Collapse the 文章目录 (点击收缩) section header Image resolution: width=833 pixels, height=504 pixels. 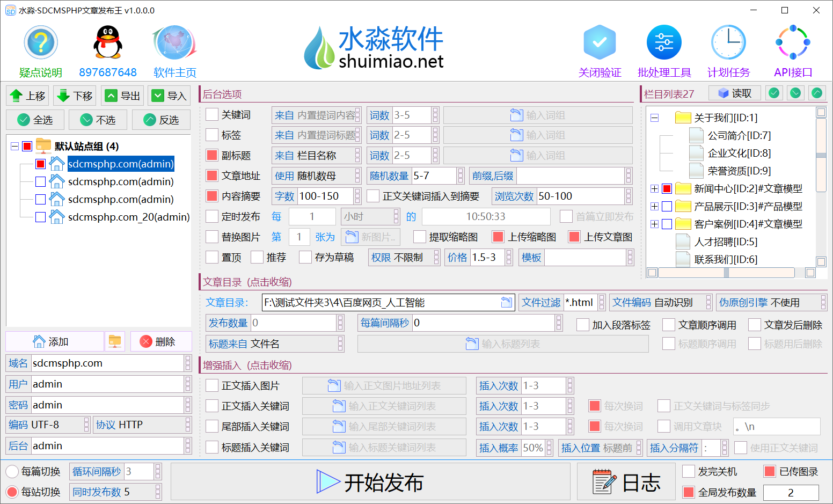pos(247,282)
